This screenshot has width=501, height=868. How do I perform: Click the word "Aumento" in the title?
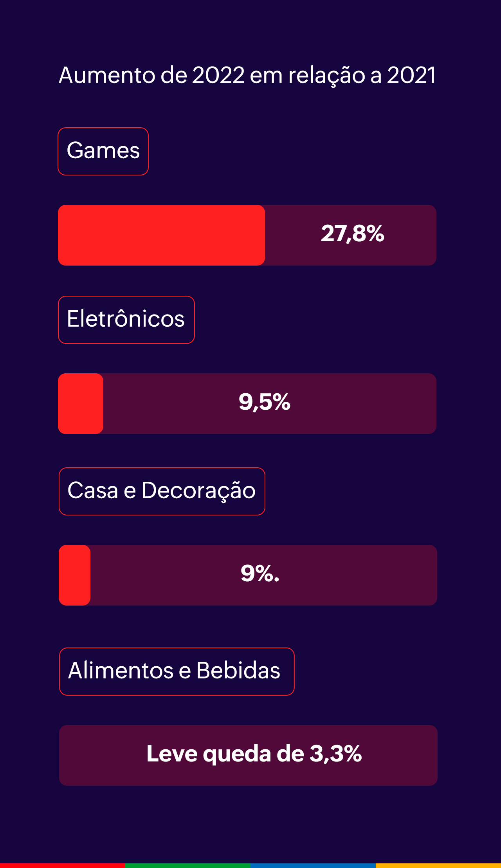pos(107,75)
